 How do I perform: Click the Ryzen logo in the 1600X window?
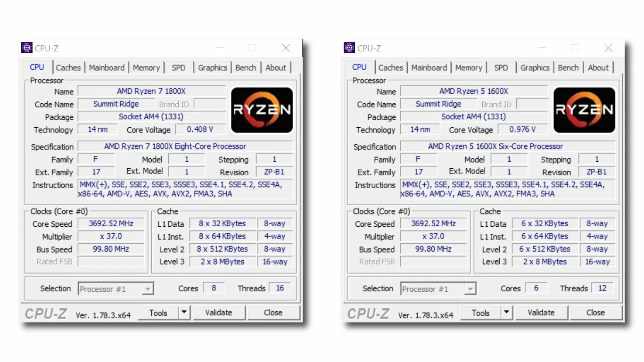pyautogui.click(x=584, y=110)
